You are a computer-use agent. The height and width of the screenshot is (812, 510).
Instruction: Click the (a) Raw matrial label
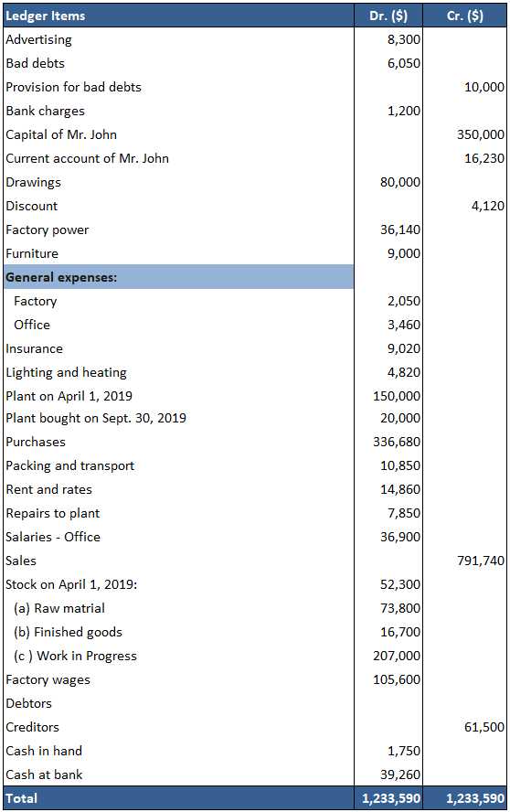59,609
